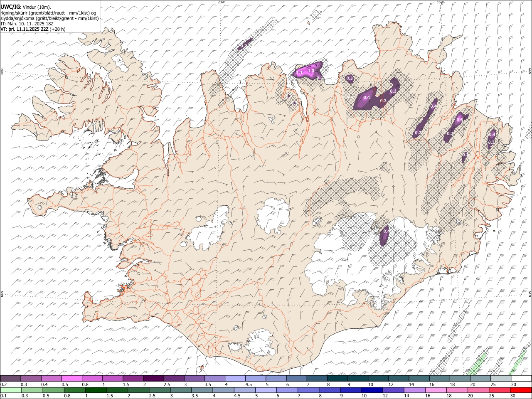Select the dark teal snow swatch 8 to 9
The width and height of the screenshot is (532, 399).
pos(337,378)
